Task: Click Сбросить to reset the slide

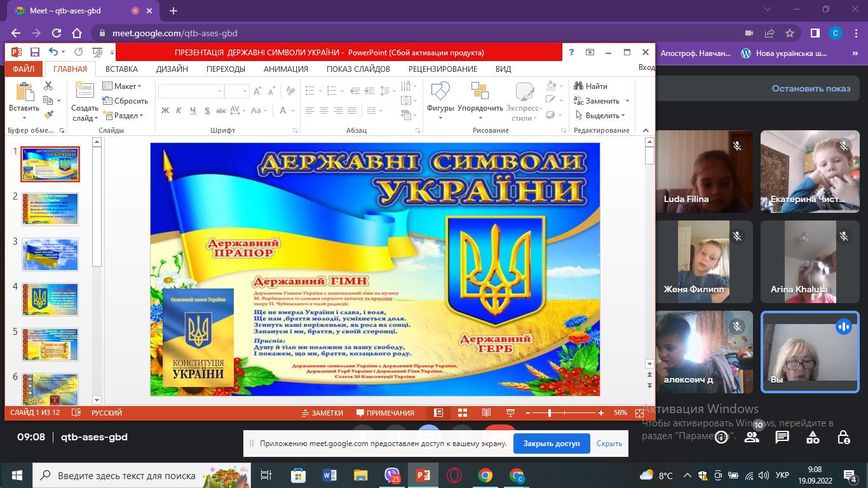Action: point(125,101)
